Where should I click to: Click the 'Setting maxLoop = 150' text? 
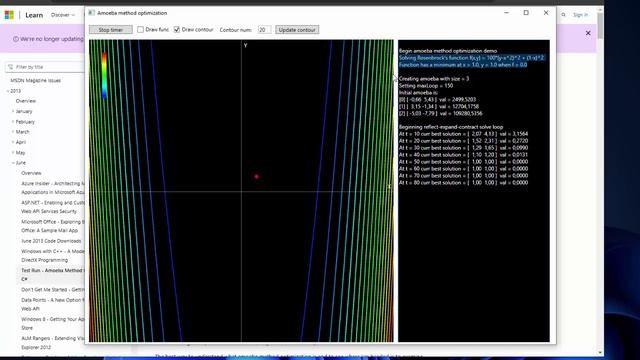[x=426, y=86]
